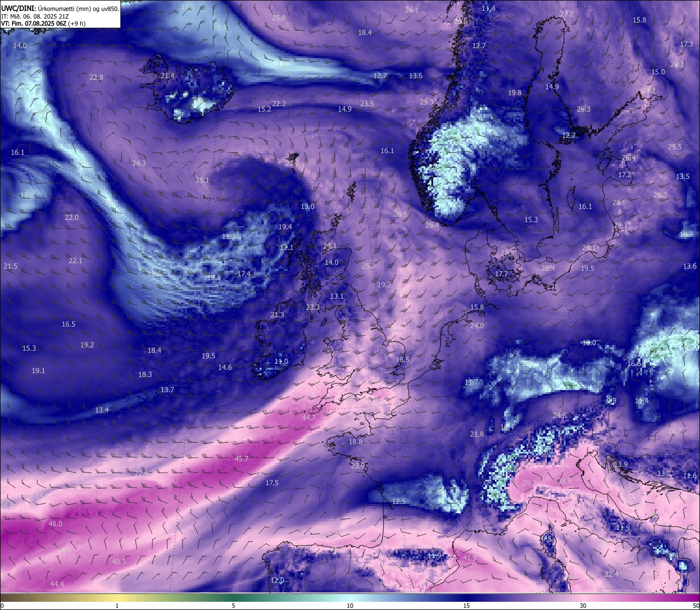Click the 44.7 value on the map
This screenshot has height=610, width=700.
309,418
